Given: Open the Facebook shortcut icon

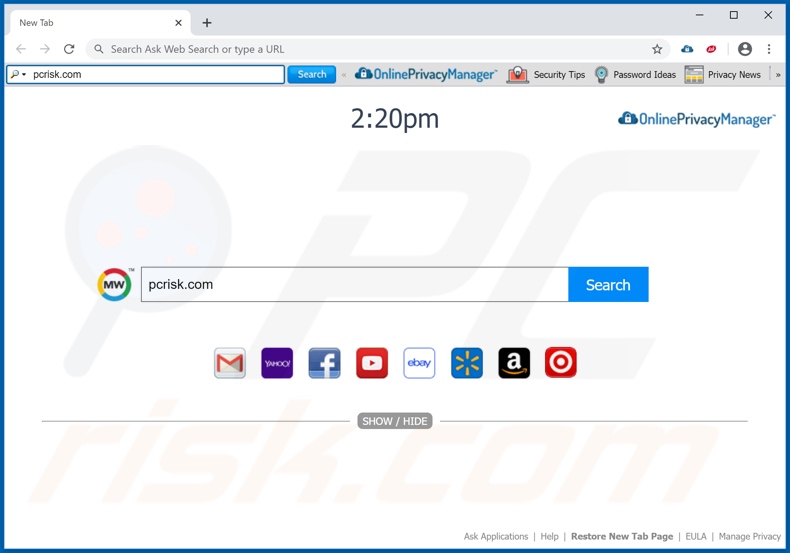Looking at the screenshot, I should 324,363.
